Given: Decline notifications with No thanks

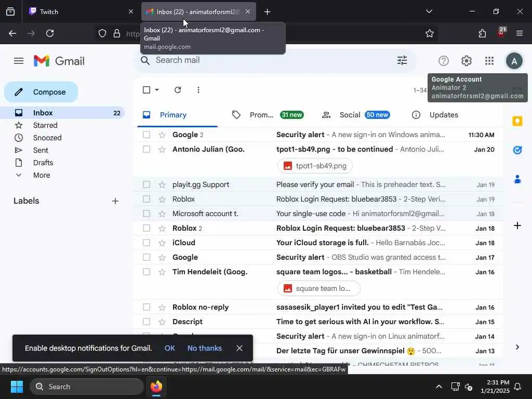Looking at the screenshot, I should [205, 349].
